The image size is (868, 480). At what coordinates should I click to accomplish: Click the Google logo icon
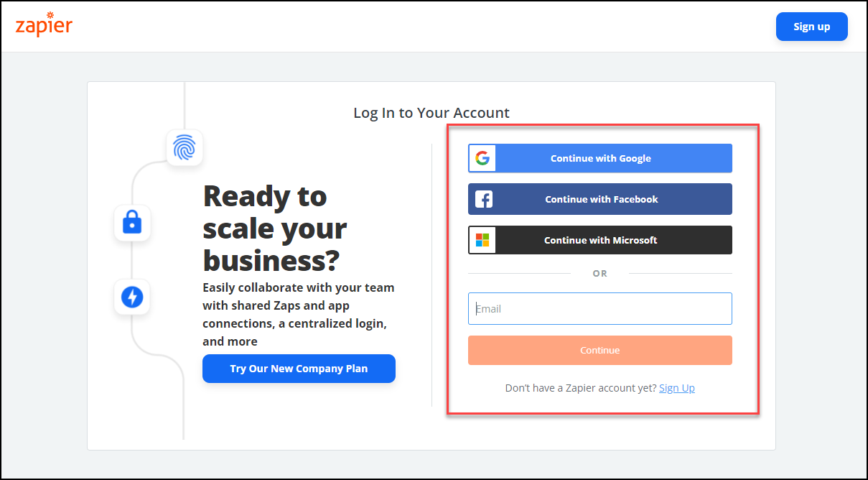482,158
